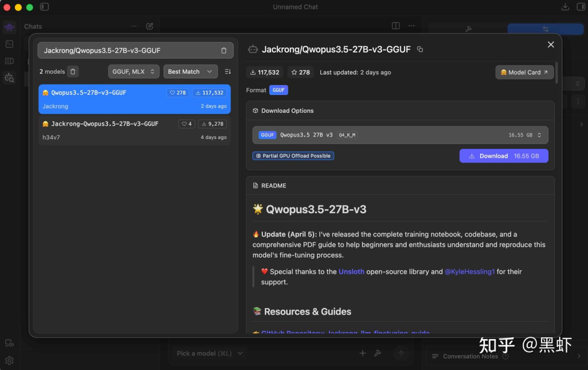
Task: Click the 278 likes badge on Qwopus row
Action: pyautogui.click(x=177, y=93)
